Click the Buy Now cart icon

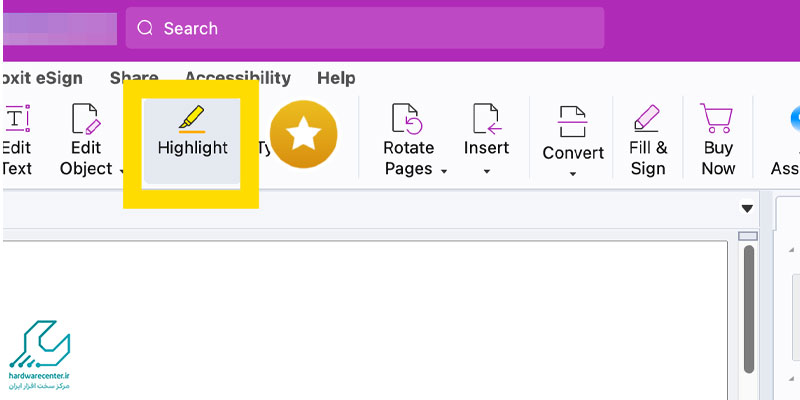coord(716,118)
